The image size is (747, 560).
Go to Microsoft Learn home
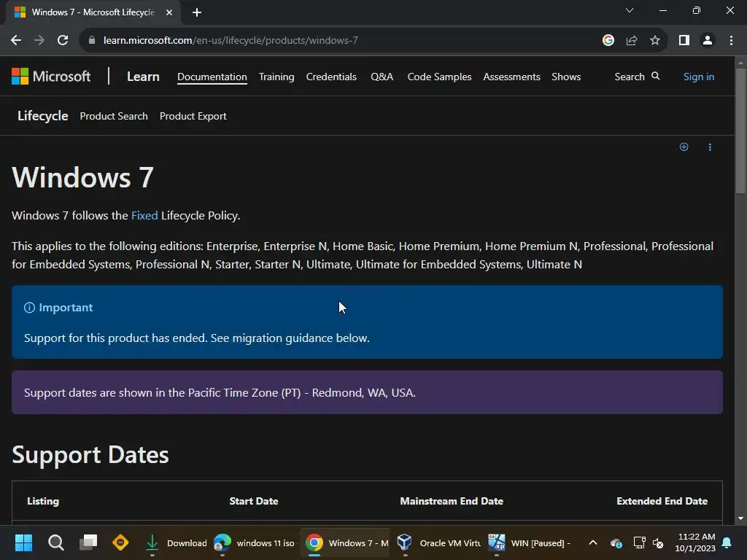[143, 77]
